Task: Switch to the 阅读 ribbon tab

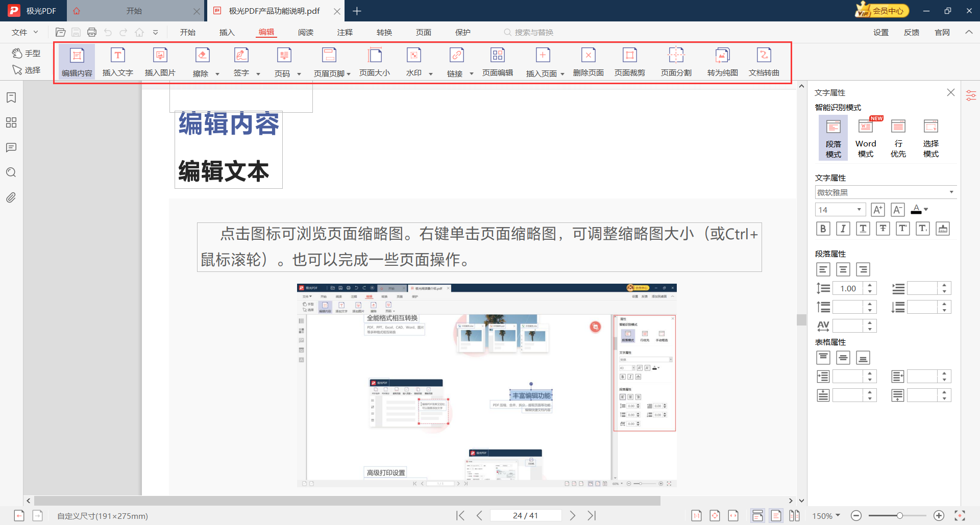Action: pyautogui.click(x=305, y=32)
